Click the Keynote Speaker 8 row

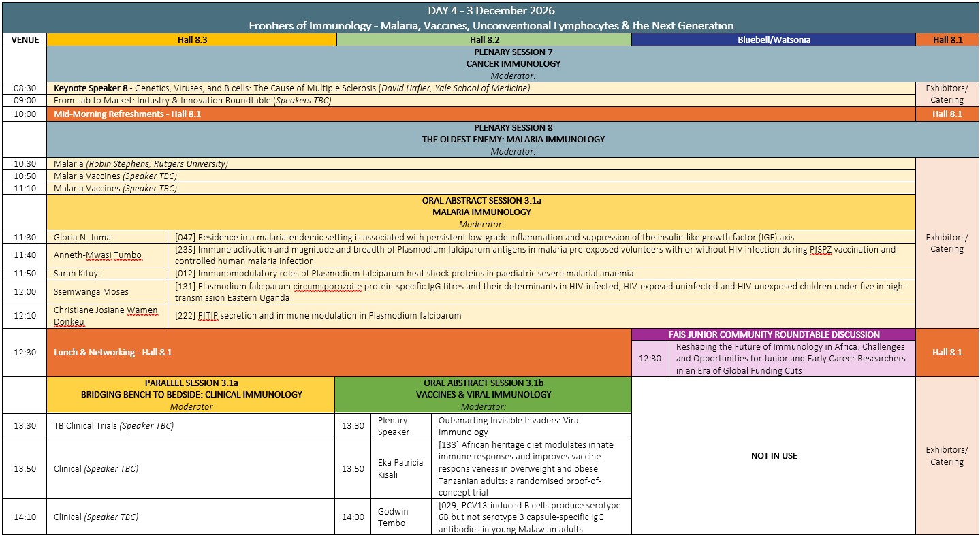coord(481,88)
